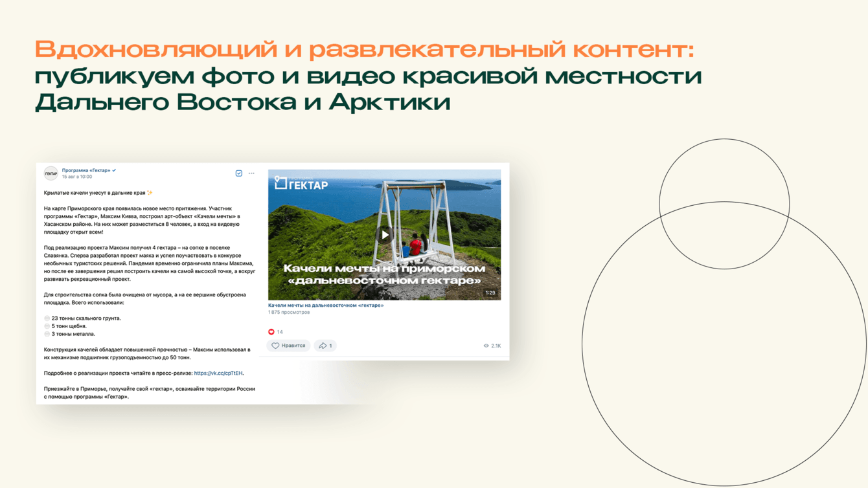
Task: Click the video caption «Качели мечты на приморском»
Action: click(x=384, y=268)
